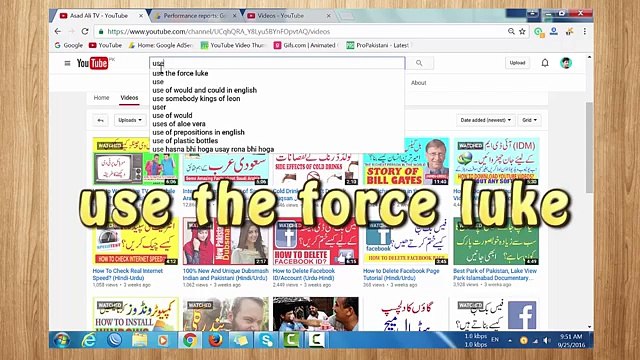Adjust volume via tray speaker icon
This screenshot has height=360, width=640.
pos(547,340)
